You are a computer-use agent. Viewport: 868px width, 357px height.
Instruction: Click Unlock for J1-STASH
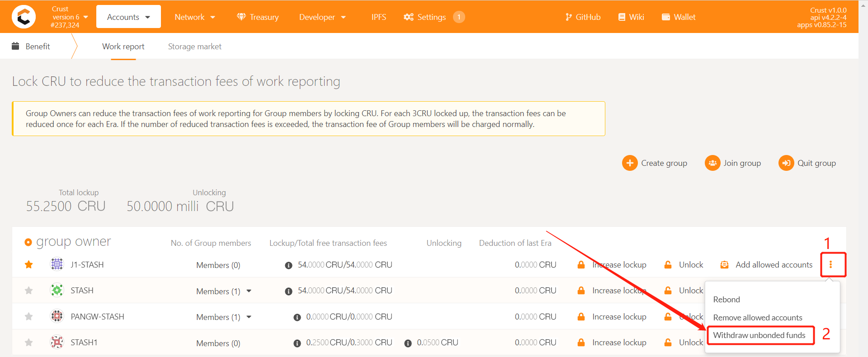coord(684,265)
